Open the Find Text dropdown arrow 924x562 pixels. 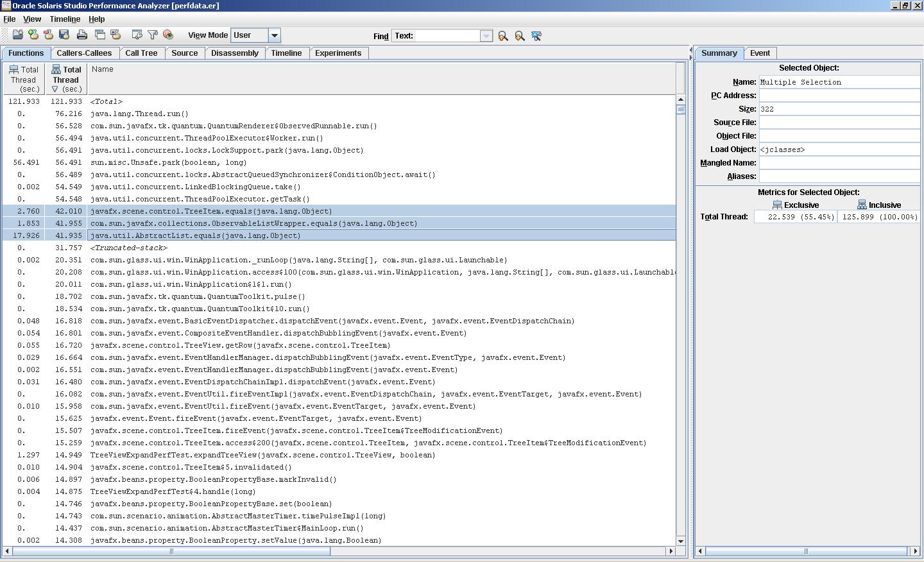point(486,36)
